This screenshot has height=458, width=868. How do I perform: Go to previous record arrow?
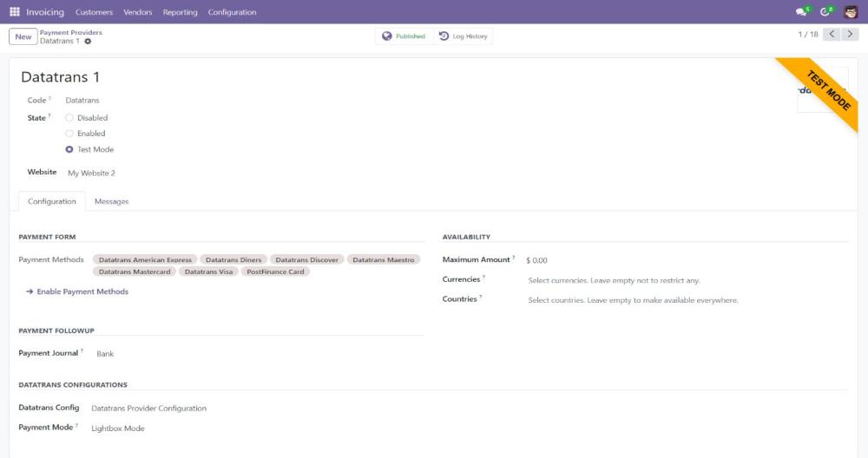831,35
